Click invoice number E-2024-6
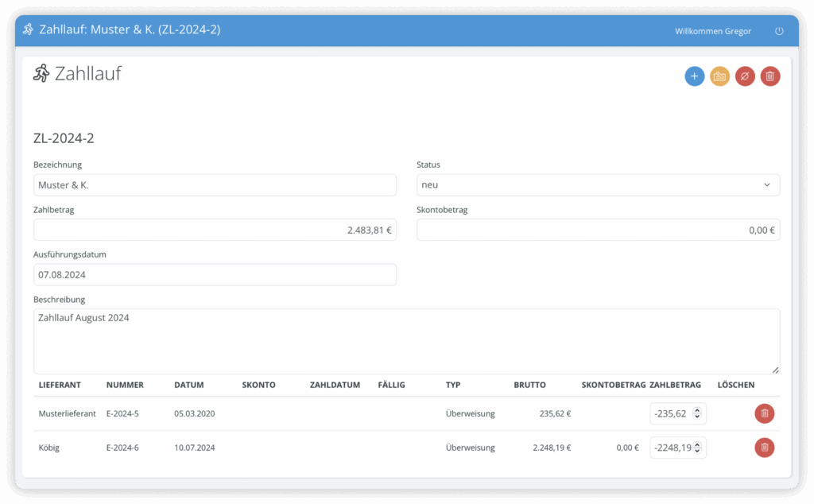 pos(122,448)
